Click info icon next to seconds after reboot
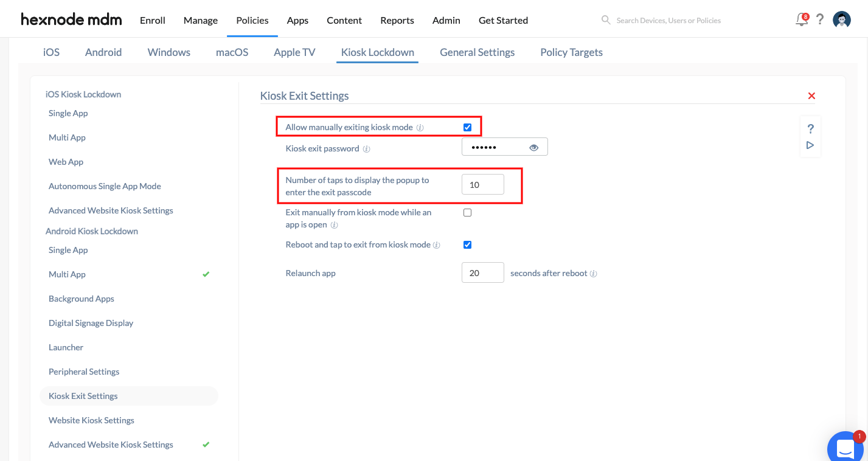 pyautogui.click(x=593, y=274)
